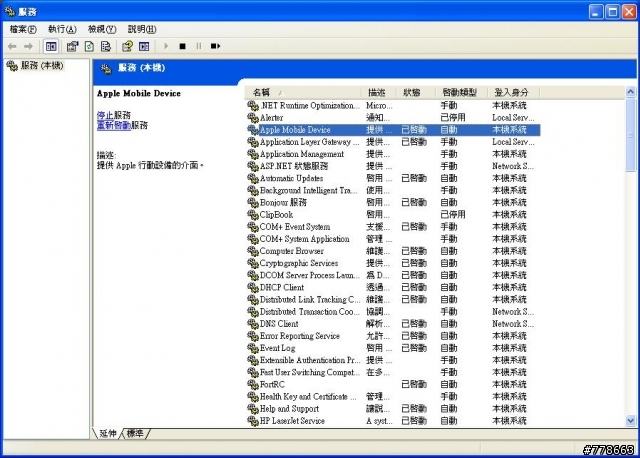Select the COM+ Event System service
Viewport: 640px width, 458px height.
(x=393, y=227)
